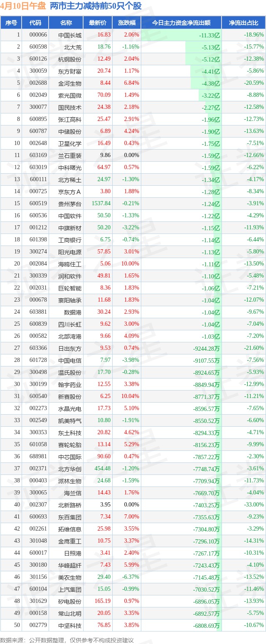Screen dimensions: 266x644
Task: Click stock name 巨轮智能
Action: click(x=70, y=288)
